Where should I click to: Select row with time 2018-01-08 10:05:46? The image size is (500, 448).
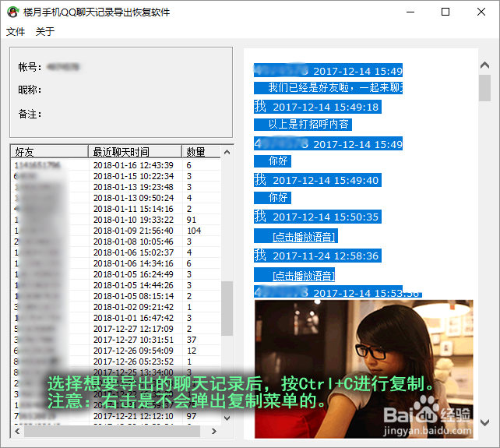point(116,242)
